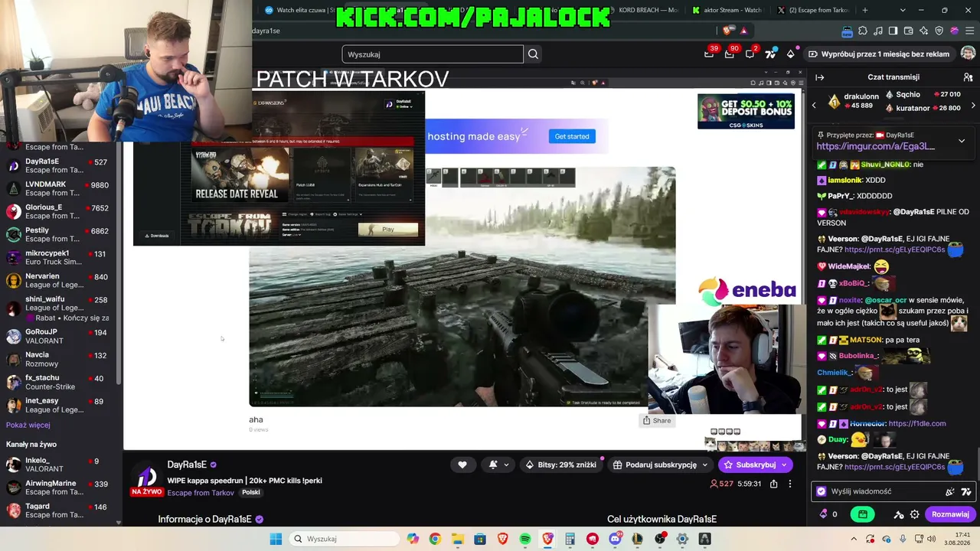Open Discord from the taskbar
This screenshot has width=980, height=551.
click(615, 539)
